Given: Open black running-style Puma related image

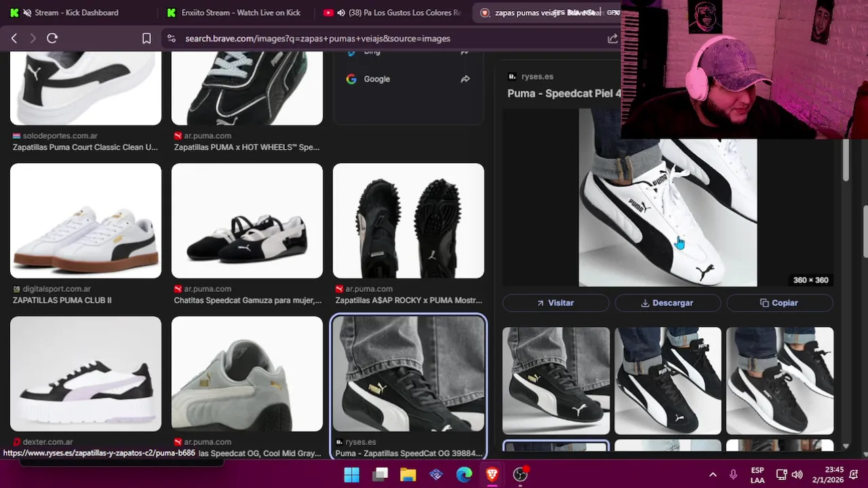Looking at the screenshot, I should click(x=780, y=381).
